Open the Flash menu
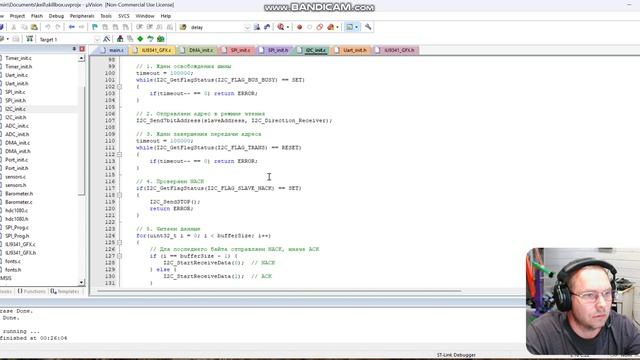 (x=37, y=16)
